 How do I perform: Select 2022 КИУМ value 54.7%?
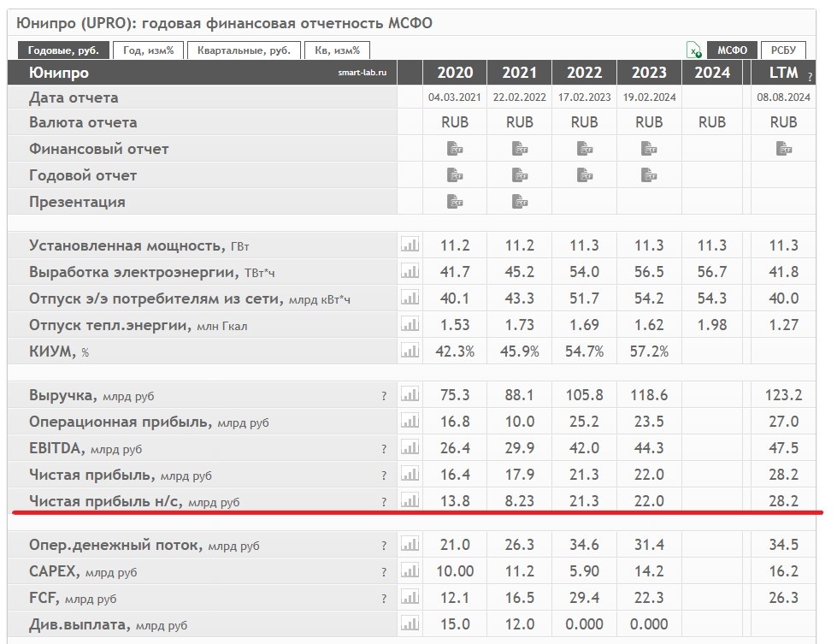point(585,352)
